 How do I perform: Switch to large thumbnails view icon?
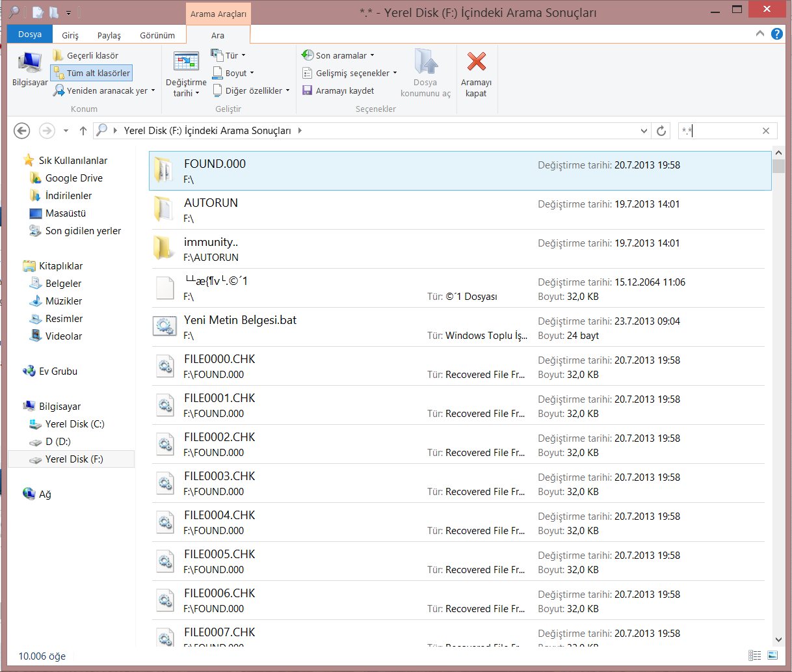coord(772,655)
